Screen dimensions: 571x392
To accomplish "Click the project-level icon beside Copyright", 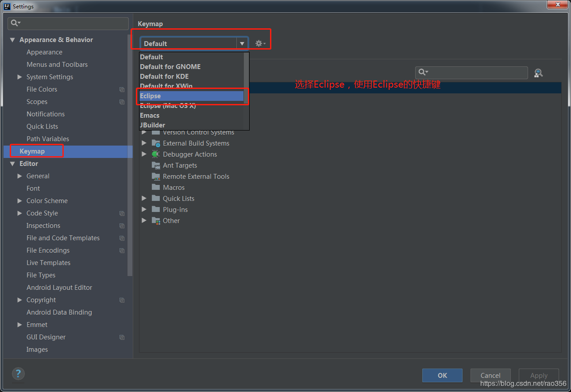I will tap(122, 300).
